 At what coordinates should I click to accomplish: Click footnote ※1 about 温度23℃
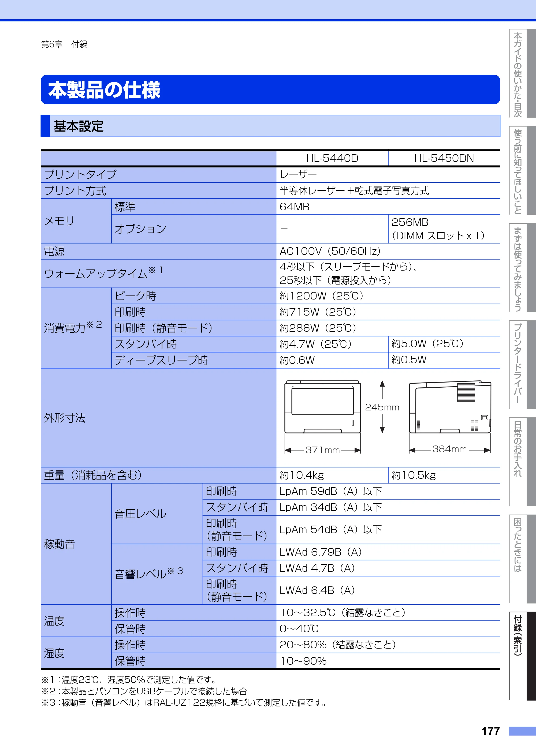click(129, 680)
